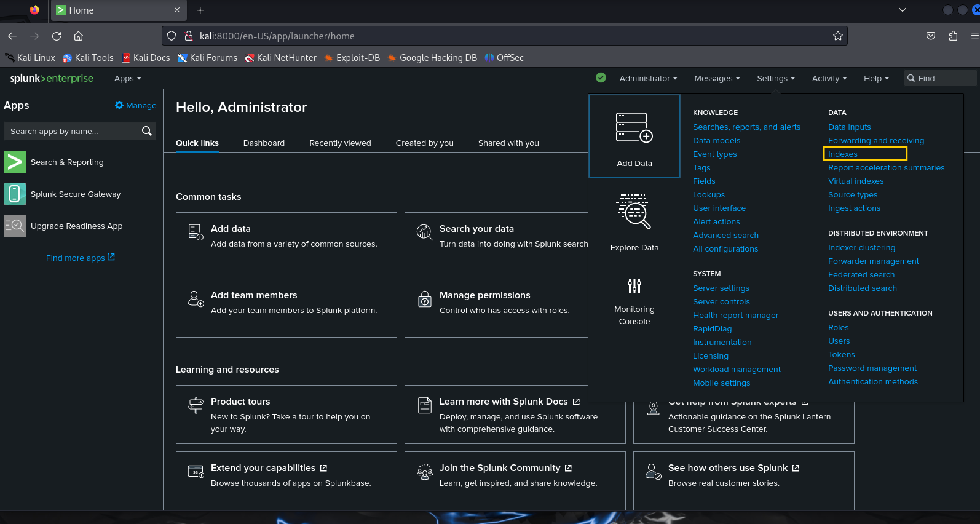Open See how others use Splunk link
980x524 pixels.
point(733,467)
